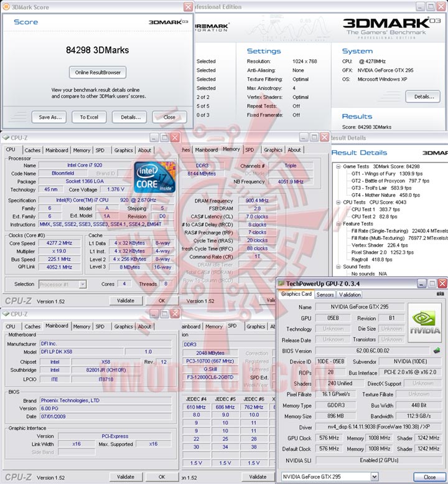
Task: Collapse the CPU Tests tree node
Action: (x=338, y=202)
